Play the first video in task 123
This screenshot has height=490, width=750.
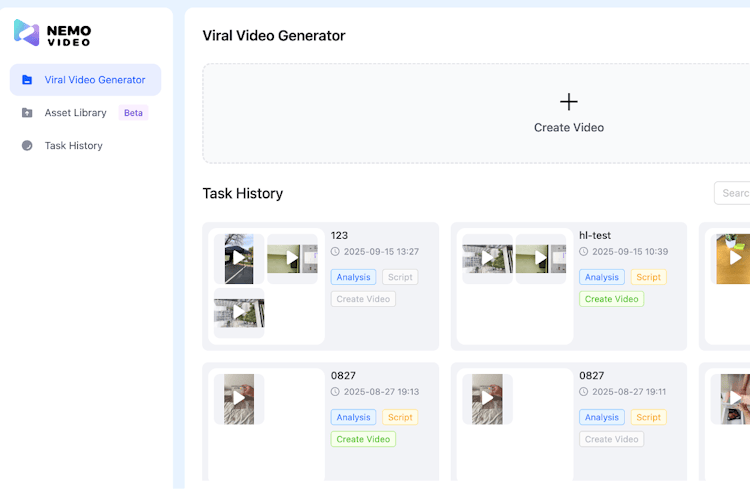(239, 259)
